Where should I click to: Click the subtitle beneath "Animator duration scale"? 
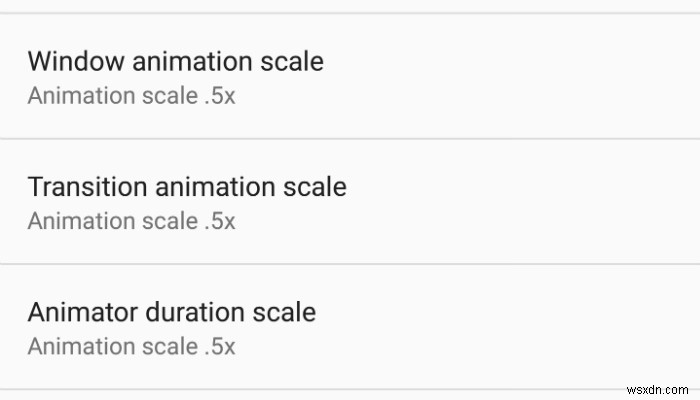click(131, 347)
